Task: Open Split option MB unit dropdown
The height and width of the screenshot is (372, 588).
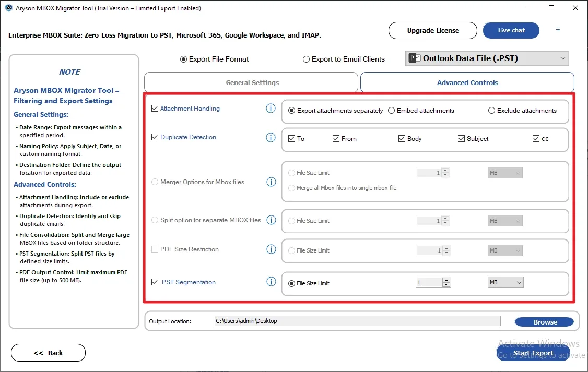Action: point(505,221)
